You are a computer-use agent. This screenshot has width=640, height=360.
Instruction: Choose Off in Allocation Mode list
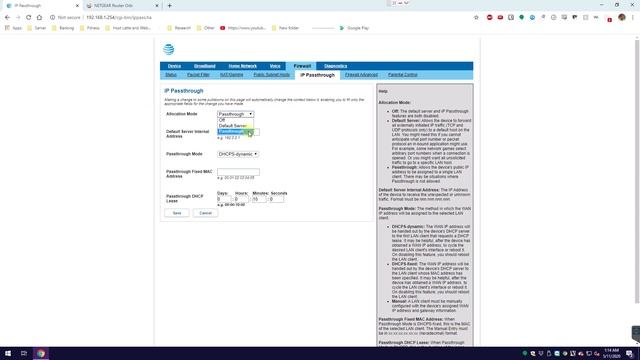pos(236,120)
